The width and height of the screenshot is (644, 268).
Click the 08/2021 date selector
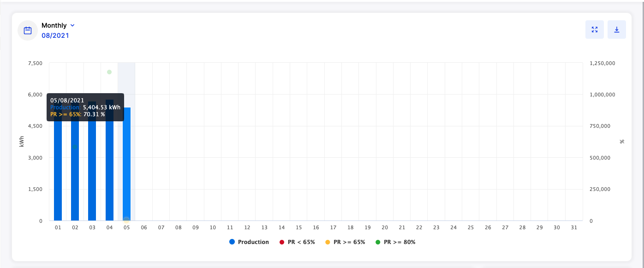click(x=55, y=35)
